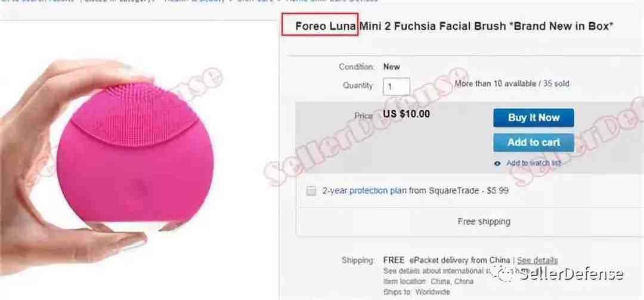This screenshot has width=644, height=300.
Task: Click the Add to watch list link
Action: [534, 163]
